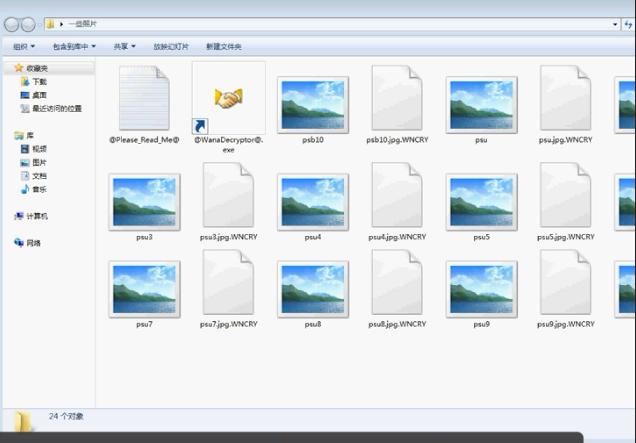Go forward with the Forward arrow button
Image resolution: width=636 pixels, height=443 pixels.
pos(28,24)
